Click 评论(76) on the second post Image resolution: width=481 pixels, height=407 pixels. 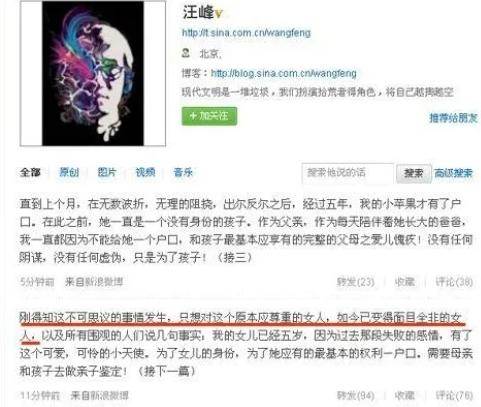(x=454, y=396)
